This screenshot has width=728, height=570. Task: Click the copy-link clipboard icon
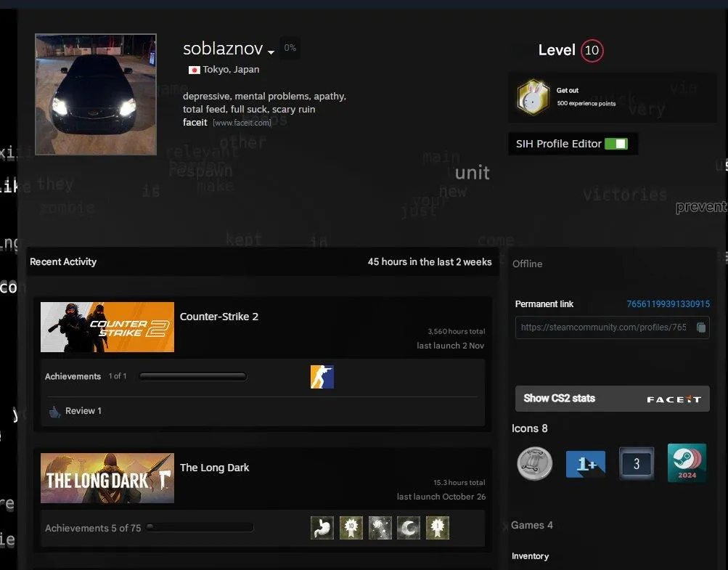pyautogui.click(x=700, y=327)
